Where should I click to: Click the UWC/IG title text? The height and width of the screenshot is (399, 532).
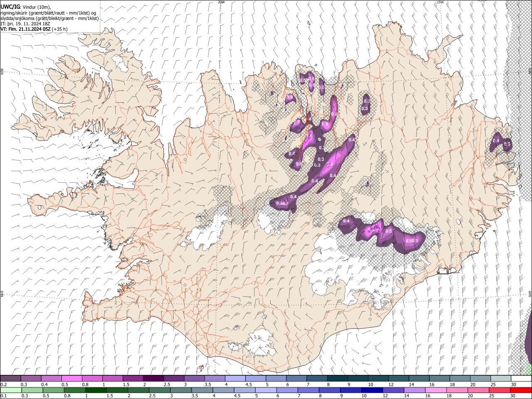[10, 6]
